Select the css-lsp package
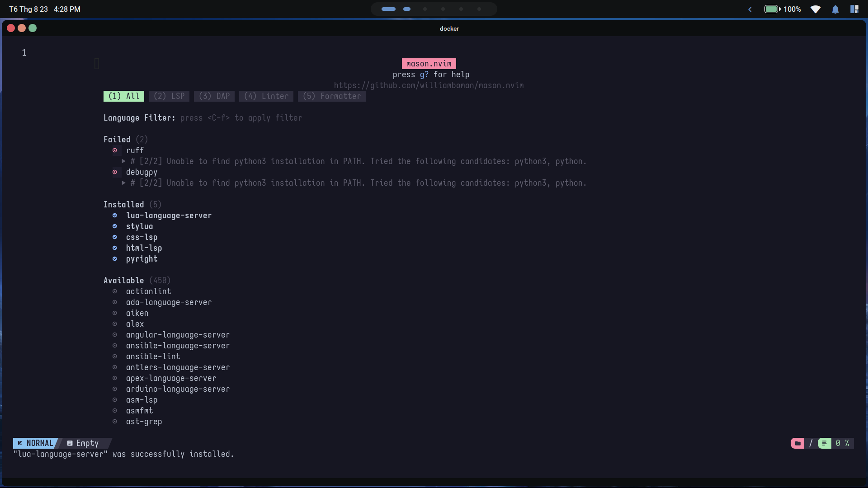This screenshot has width=868, height=488. pos(142,237)
